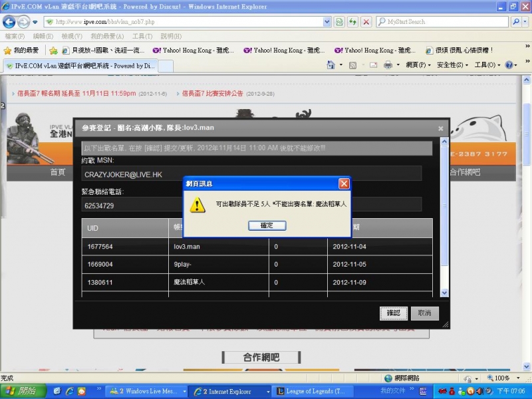Open the Internet Explorer taskbar group
532x399 pixels.
230,391
